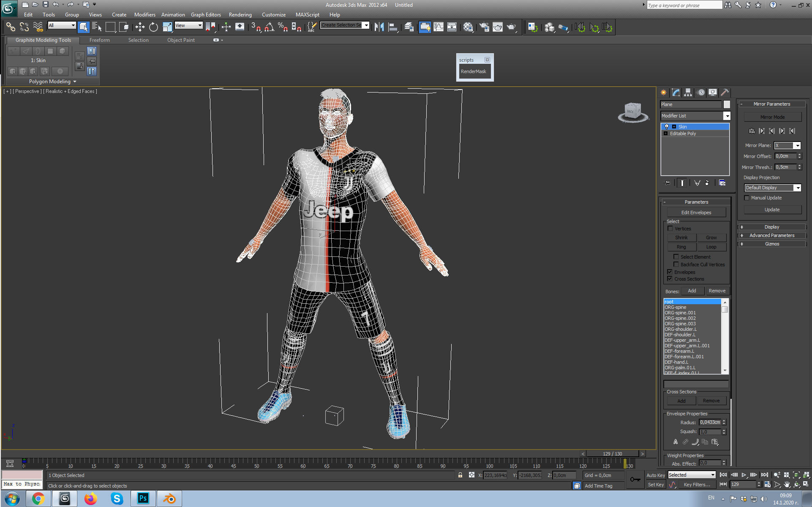Open the selection filter All dropdown
Screen dimensions: 812x507
coord(62,25)
